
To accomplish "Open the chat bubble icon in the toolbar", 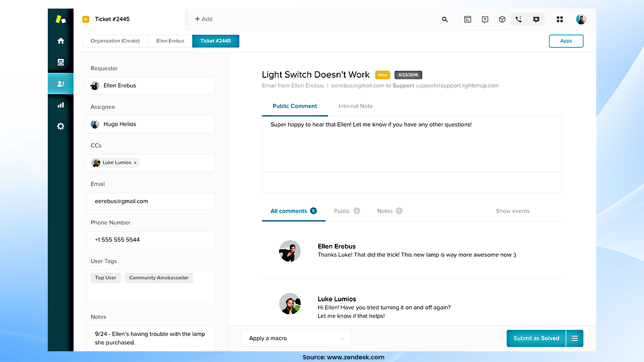I will tap(536, 19).
